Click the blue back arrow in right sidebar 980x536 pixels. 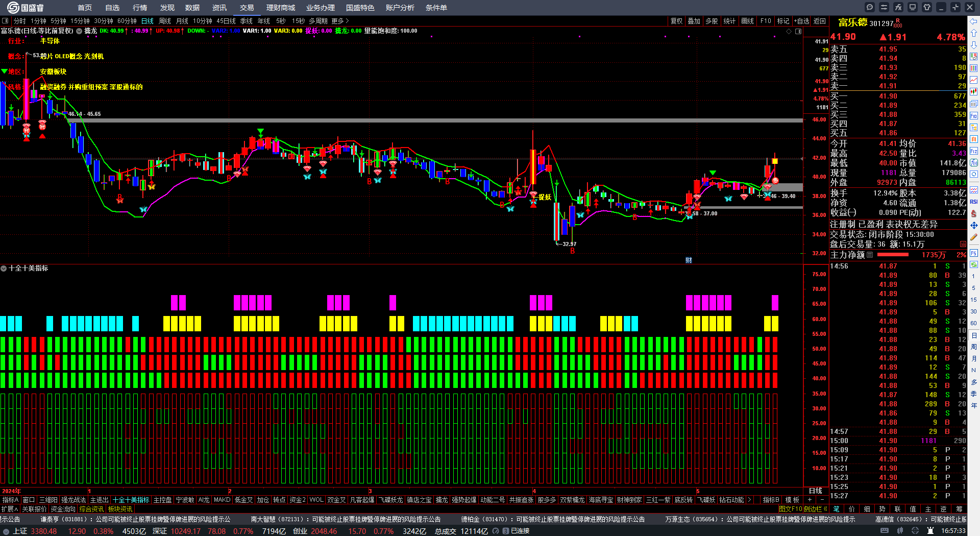(974, 21)
